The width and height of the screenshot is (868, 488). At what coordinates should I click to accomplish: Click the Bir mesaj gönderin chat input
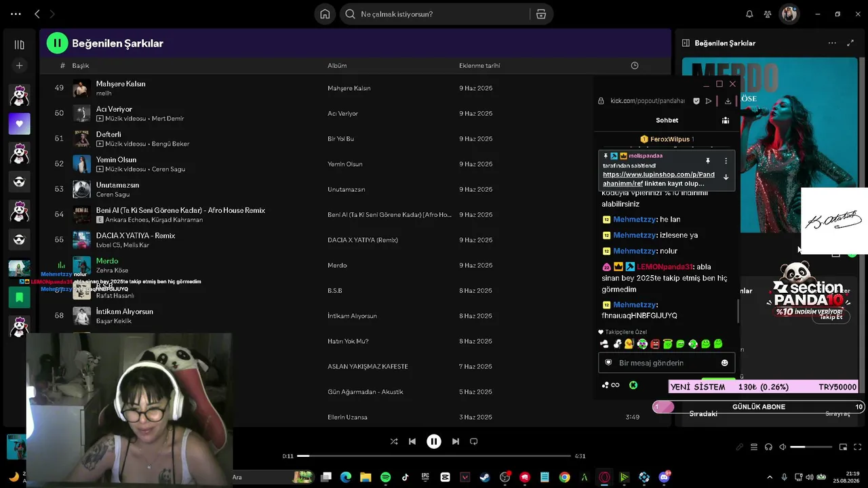tap(667, 363)
